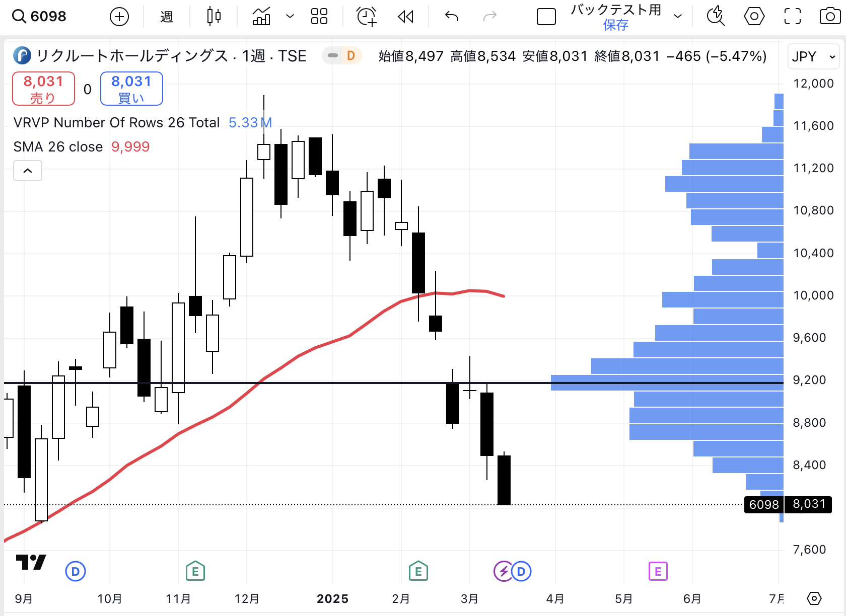
Task: Select the VRVP indicator legend
Action: tap(117, 122)
